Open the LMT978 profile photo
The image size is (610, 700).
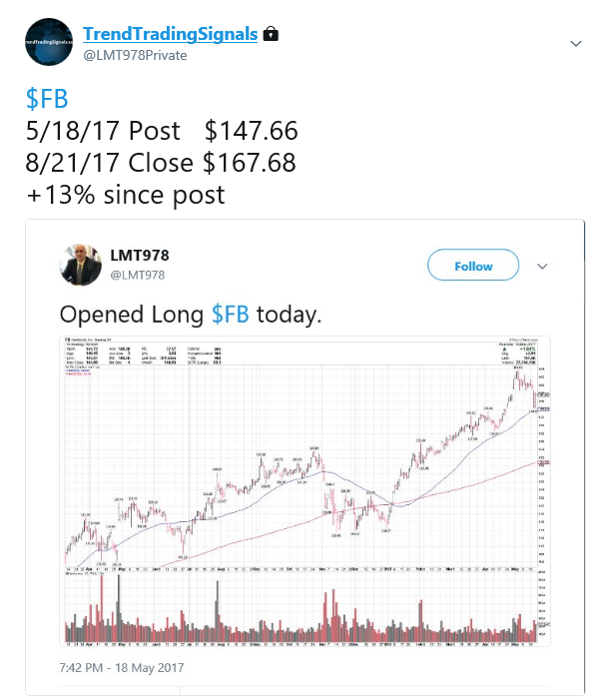point(80,265)
